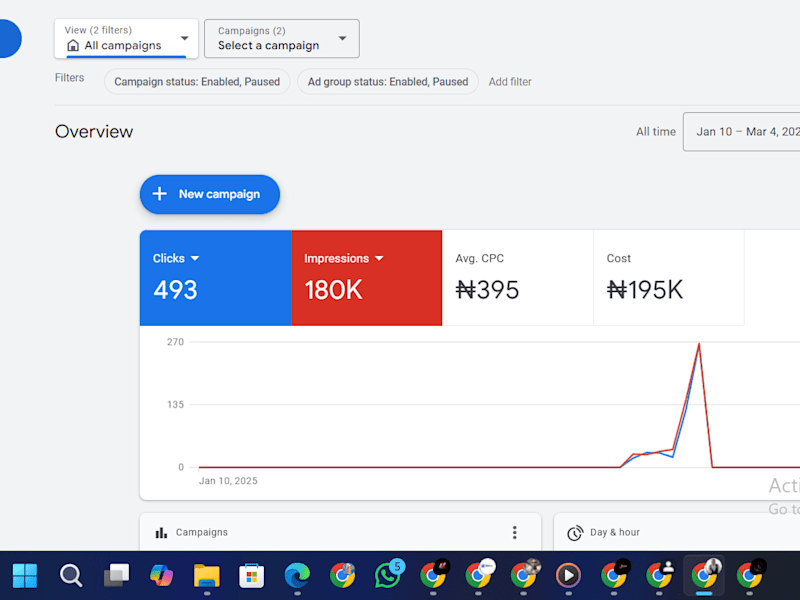The height and width of the screenshot is (600, 800).
Task: Open Task View on the taskbar
Action: [x=116, y=576]
